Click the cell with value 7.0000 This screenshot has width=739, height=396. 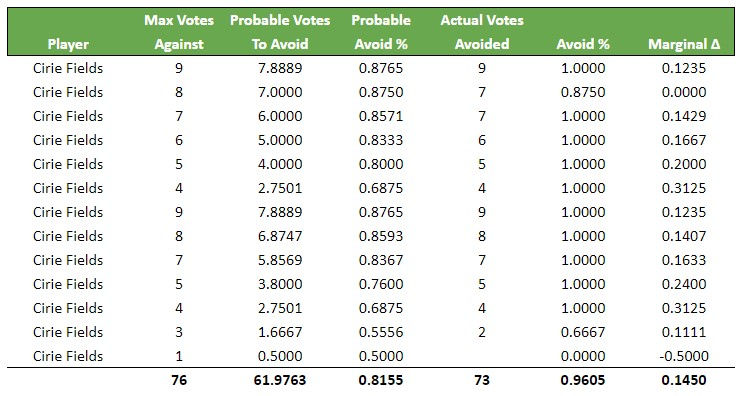click(x=280, y=92)
